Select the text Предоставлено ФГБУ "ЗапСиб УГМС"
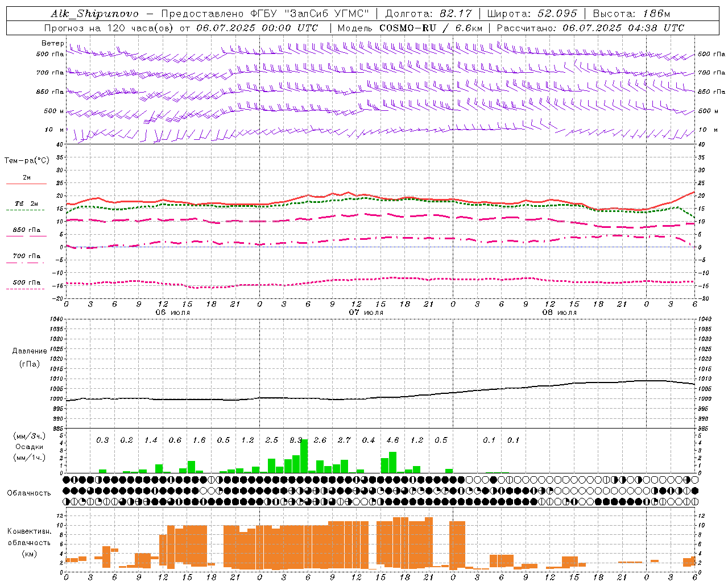Image resolution: width=728 pixels, height=582 pixels. [x=265, y=14]
